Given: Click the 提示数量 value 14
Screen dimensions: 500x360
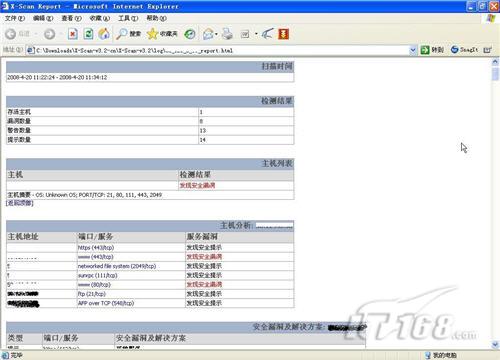Looking at the screenshot, I should pyautogui.click(x=203, y=140).
